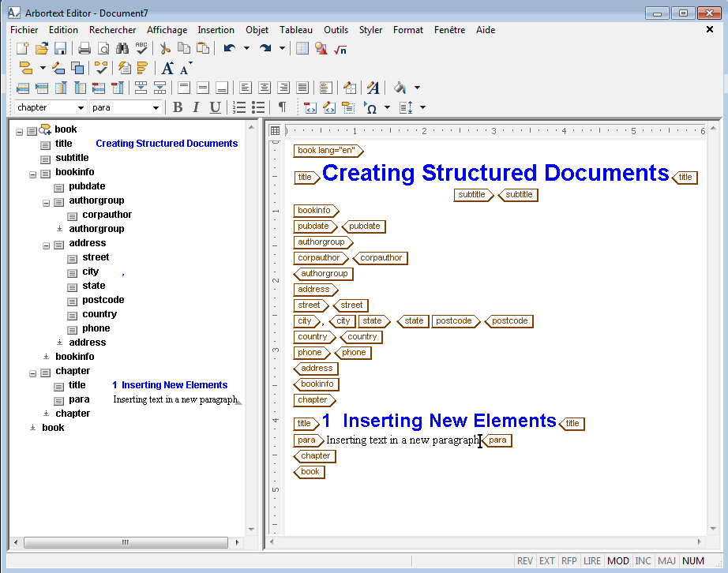728x573 pixels.
Task: Select the pubdate item in the tree
Action: click(87, 186)
